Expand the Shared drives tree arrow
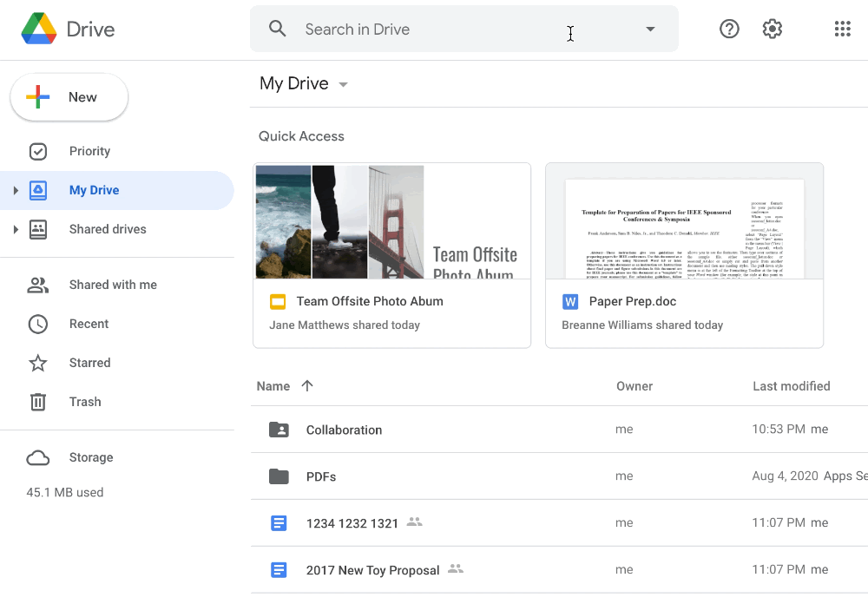Viewport: 868px width, 604px height. pos(15,229)
